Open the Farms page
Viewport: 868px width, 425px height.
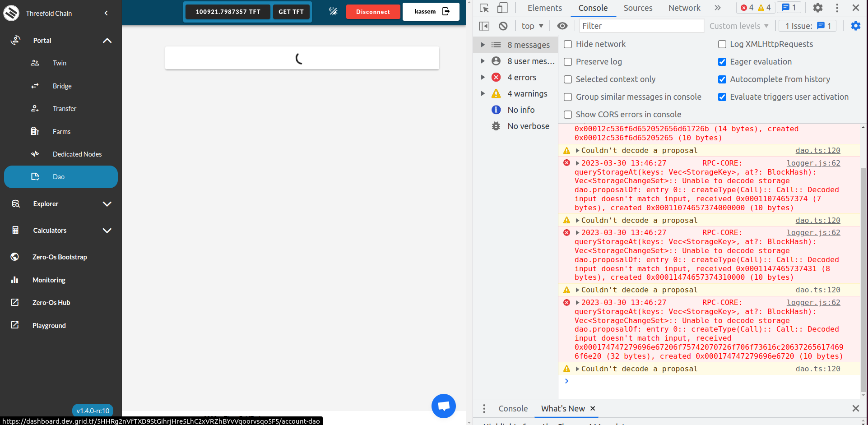(x=61, y=131)
